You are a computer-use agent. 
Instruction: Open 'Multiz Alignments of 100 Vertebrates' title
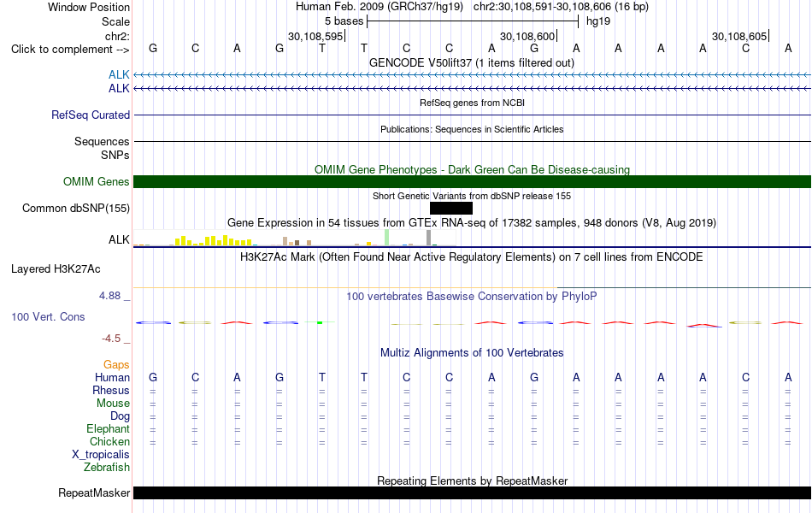(x=472, y=353)
